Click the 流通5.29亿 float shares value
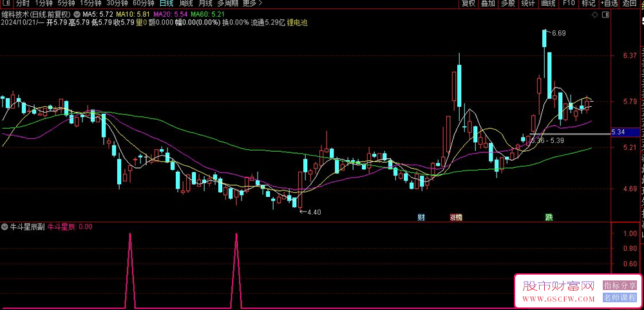The height and width of the screenshot is (310, 644). tap(268, 23)
